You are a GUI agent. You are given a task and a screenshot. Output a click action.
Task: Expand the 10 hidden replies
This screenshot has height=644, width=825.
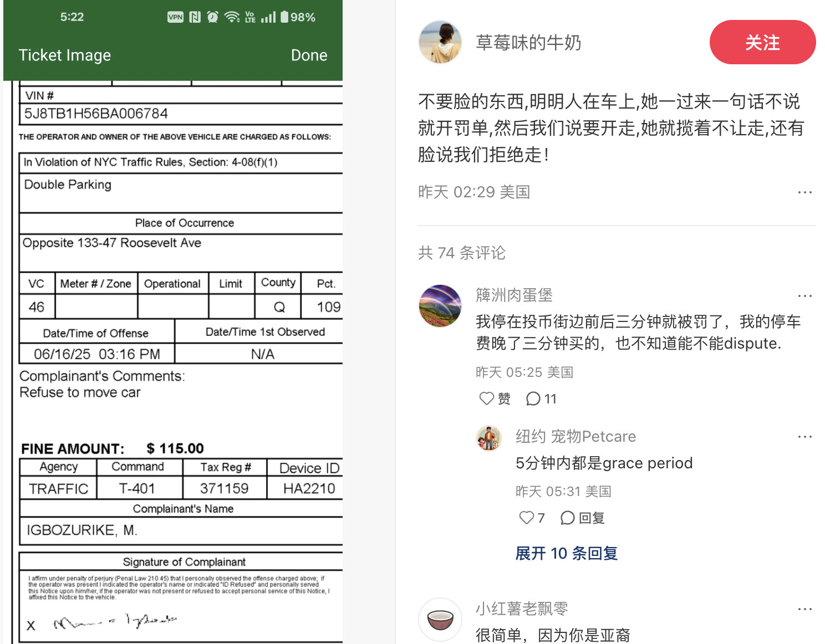pos(566,553)
